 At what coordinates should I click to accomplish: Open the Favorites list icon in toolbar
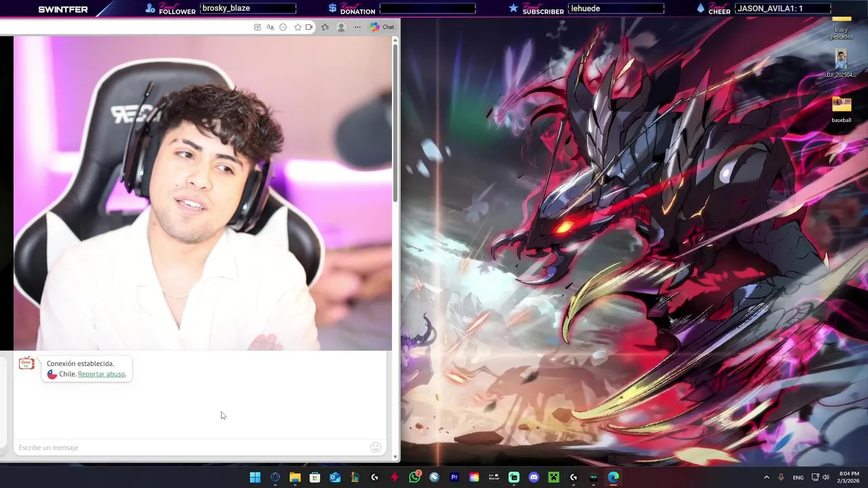(325, 27)
